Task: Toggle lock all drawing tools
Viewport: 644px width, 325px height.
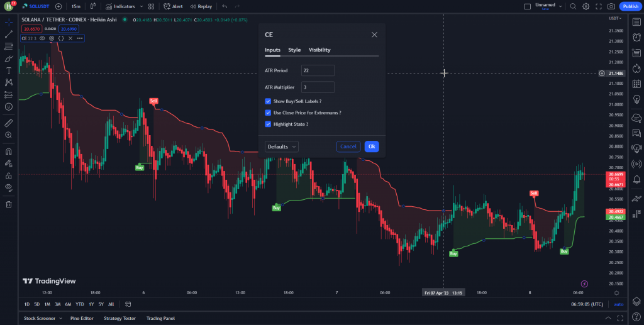Action: (x=9, y=175)
